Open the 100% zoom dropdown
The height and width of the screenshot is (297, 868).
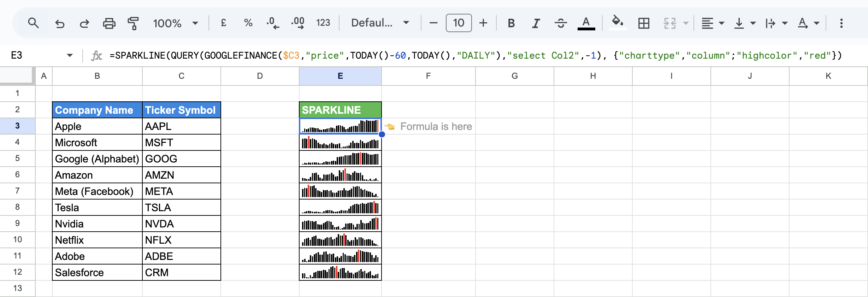(x=176, y=23)
